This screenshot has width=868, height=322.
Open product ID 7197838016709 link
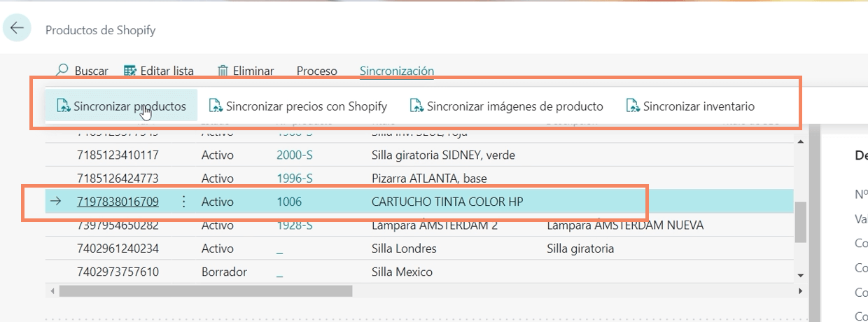pos(118,202)
